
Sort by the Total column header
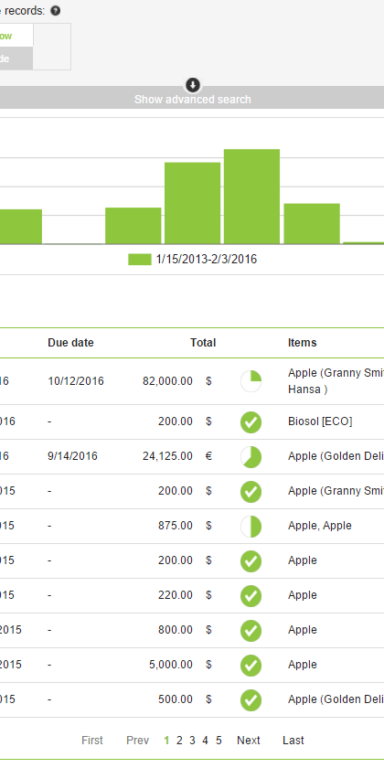pos(203,343)
